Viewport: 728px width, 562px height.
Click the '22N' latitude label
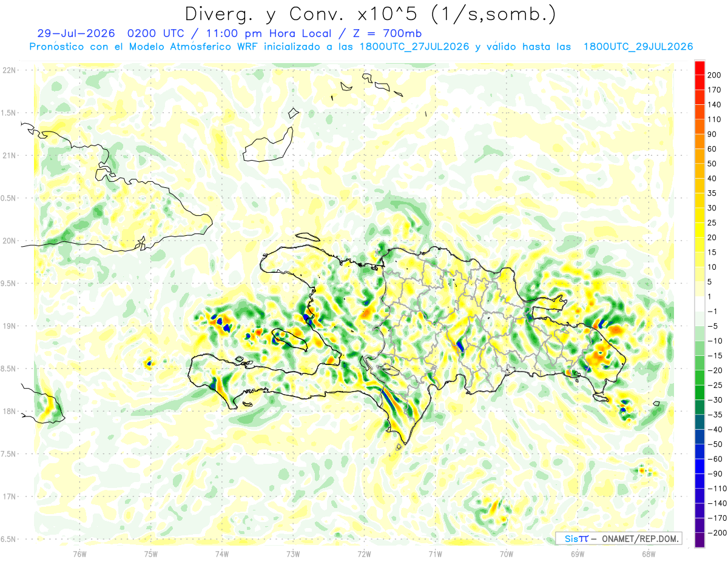8,70
